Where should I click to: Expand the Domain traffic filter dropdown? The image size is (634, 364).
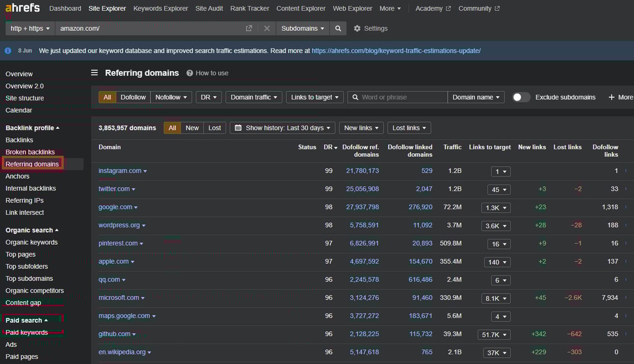[254, 97]
